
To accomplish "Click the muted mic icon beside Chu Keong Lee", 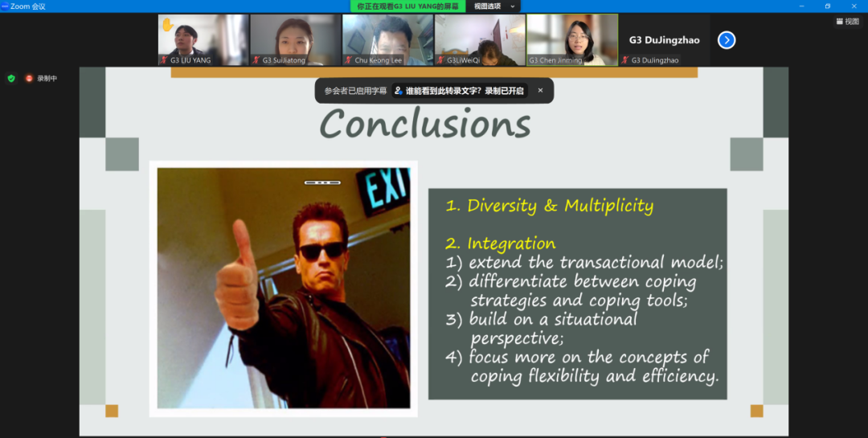I will point(348,59).
